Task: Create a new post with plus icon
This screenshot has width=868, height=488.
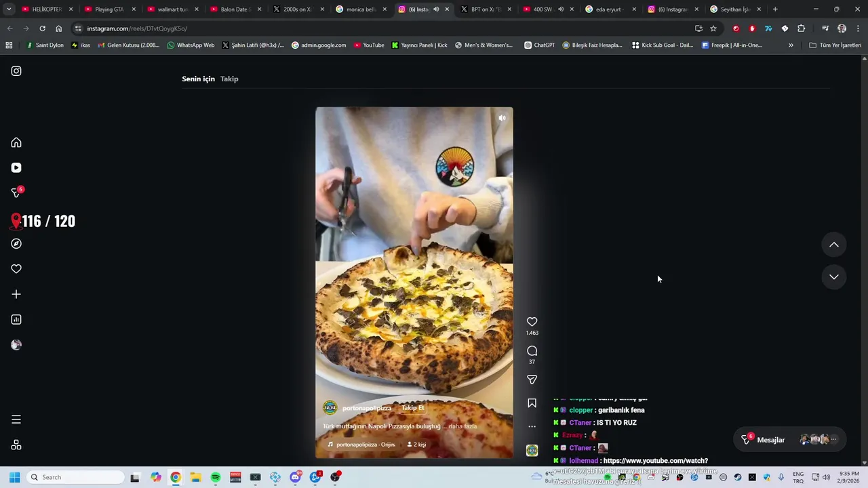Action: click(16, 294)
